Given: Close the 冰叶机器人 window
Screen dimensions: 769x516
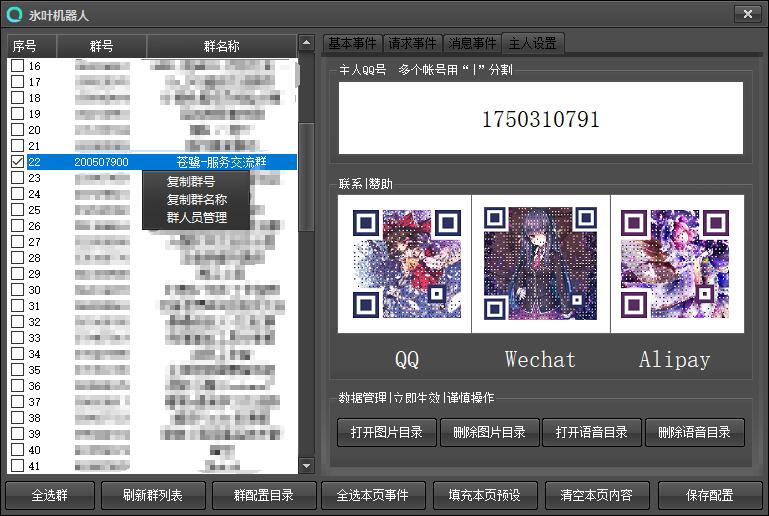Looking at the screenshot, I should pyautogui.click(x=747, y=14).
